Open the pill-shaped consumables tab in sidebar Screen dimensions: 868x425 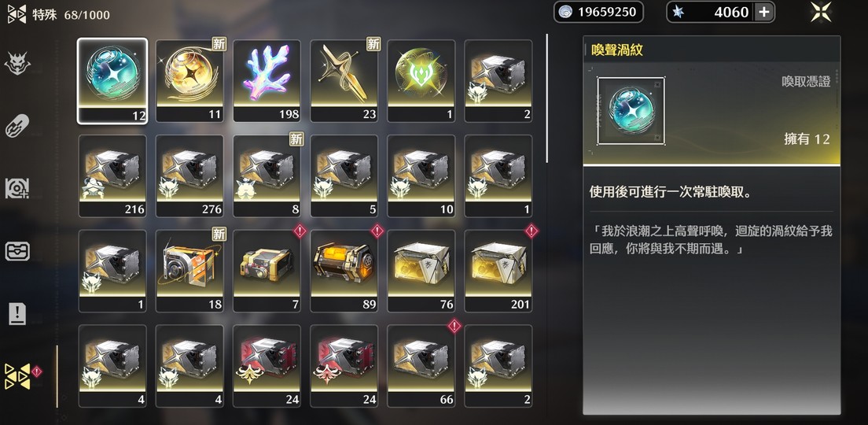click(17, 127)
